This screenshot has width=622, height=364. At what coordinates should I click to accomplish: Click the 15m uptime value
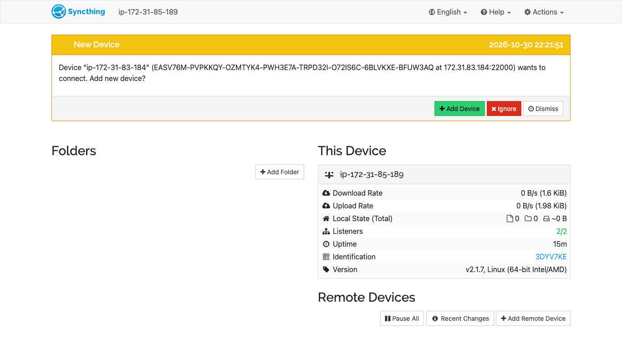[560, 244]
